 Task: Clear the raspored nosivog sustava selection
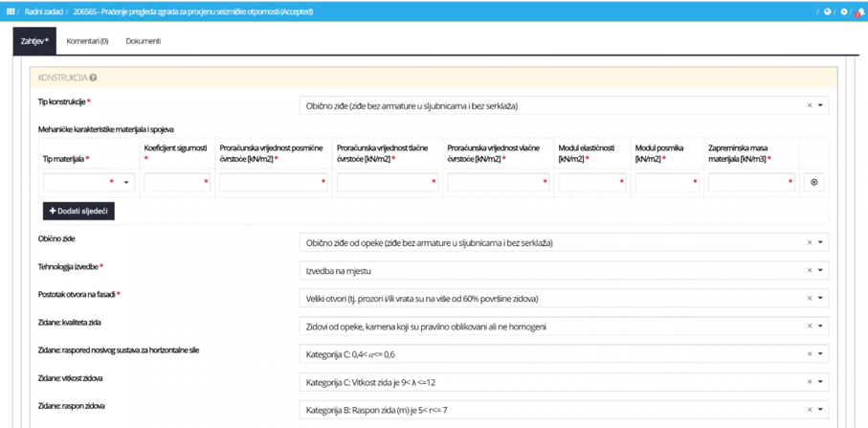pyautogui.click(x=810, y=354)
